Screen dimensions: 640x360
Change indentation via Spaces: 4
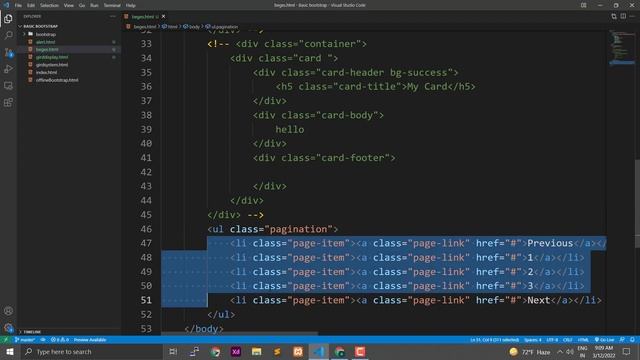[x=532, y=340]
